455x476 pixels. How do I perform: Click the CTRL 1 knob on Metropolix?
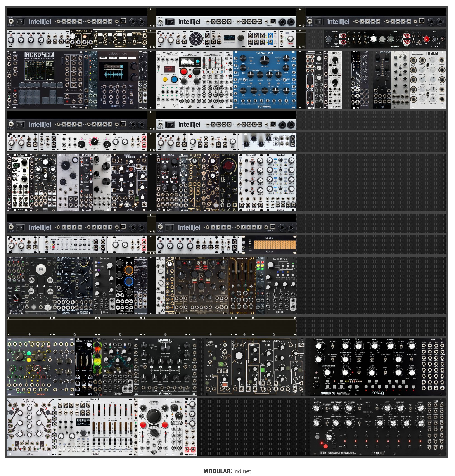pyautogui.click(x=61, y=436)
